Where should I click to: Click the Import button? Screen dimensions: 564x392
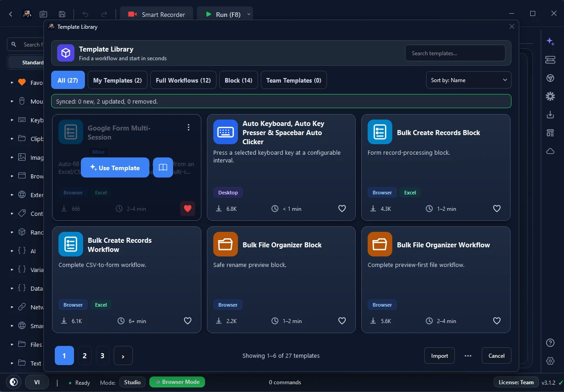tap(440, 356)
